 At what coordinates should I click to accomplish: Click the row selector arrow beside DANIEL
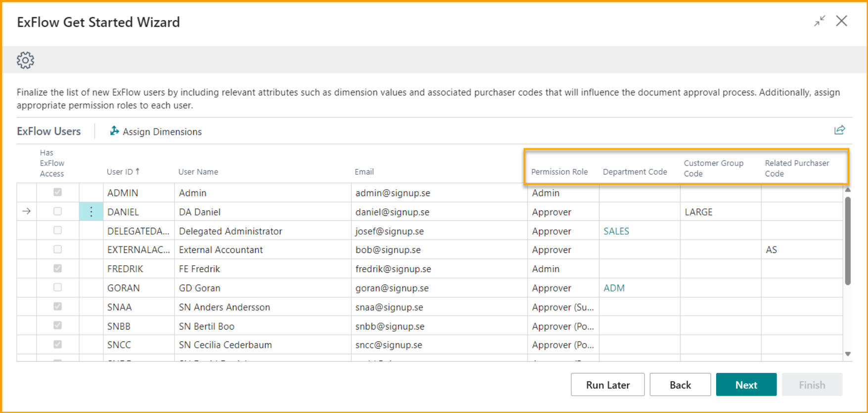click(x=27, y=211)
